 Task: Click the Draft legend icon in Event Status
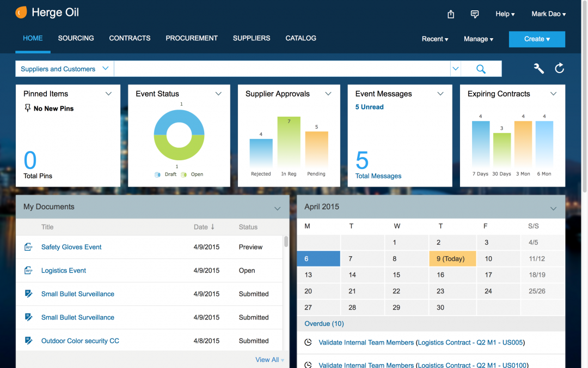157,174
